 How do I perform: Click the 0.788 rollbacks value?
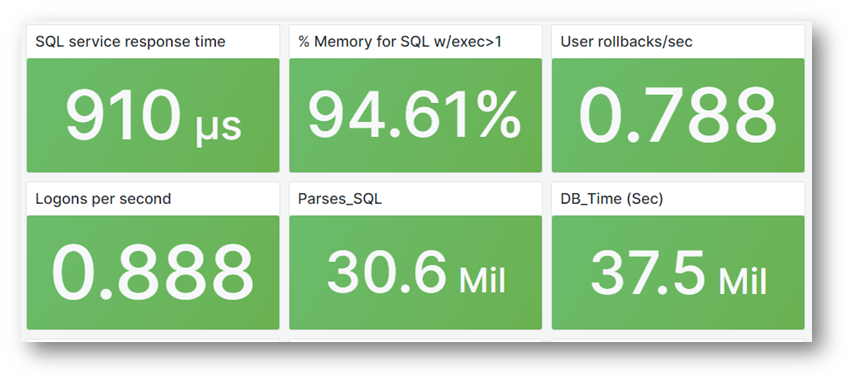click(x=677, y=116)
